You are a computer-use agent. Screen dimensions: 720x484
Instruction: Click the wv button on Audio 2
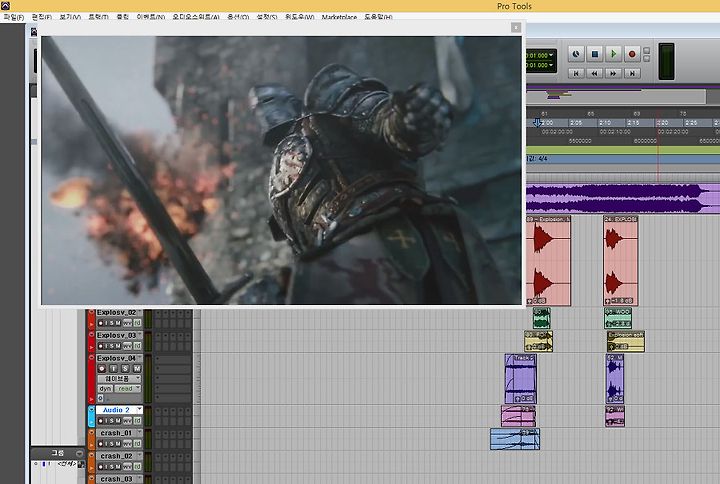point(127,421)
